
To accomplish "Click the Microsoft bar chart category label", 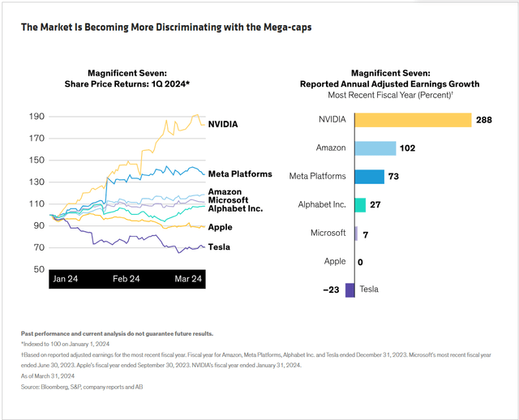I will pyautogui.click(x=328, y=233).
